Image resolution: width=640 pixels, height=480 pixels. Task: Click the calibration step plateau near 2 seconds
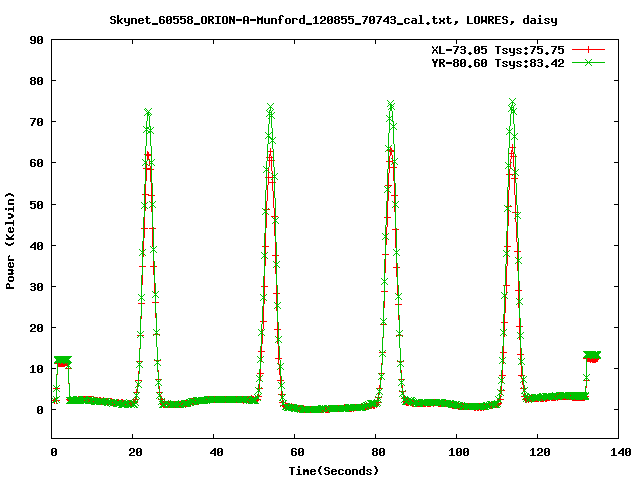pyautogui.click(x=63, y=361)
